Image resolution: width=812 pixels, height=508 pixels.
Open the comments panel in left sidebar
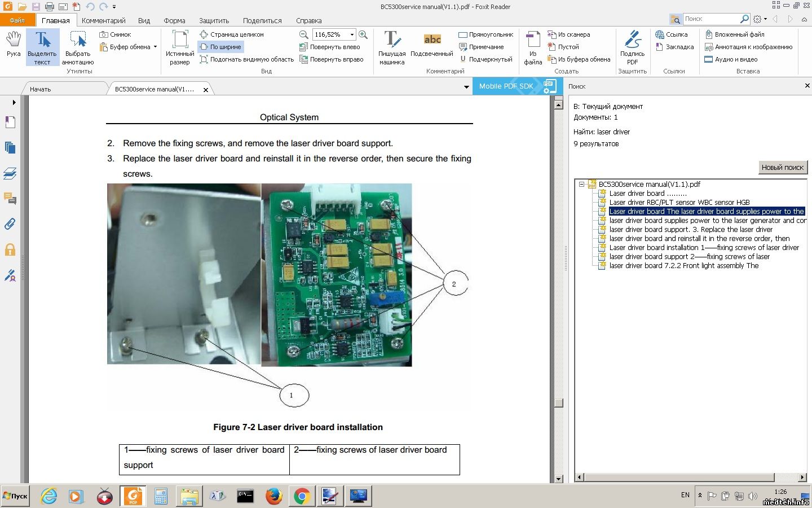(x=10, y=198)
